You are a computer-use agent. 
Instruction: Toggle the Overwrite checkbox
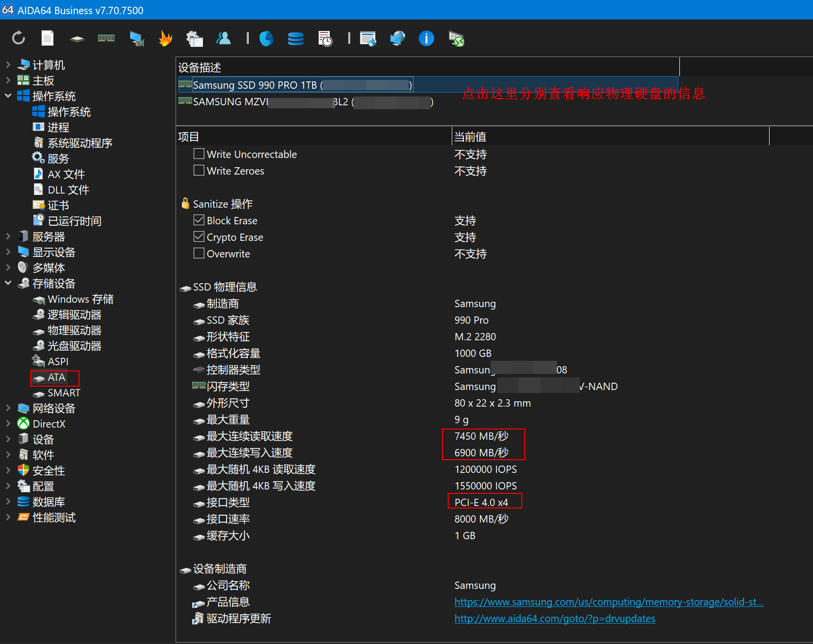pos(199,253)
